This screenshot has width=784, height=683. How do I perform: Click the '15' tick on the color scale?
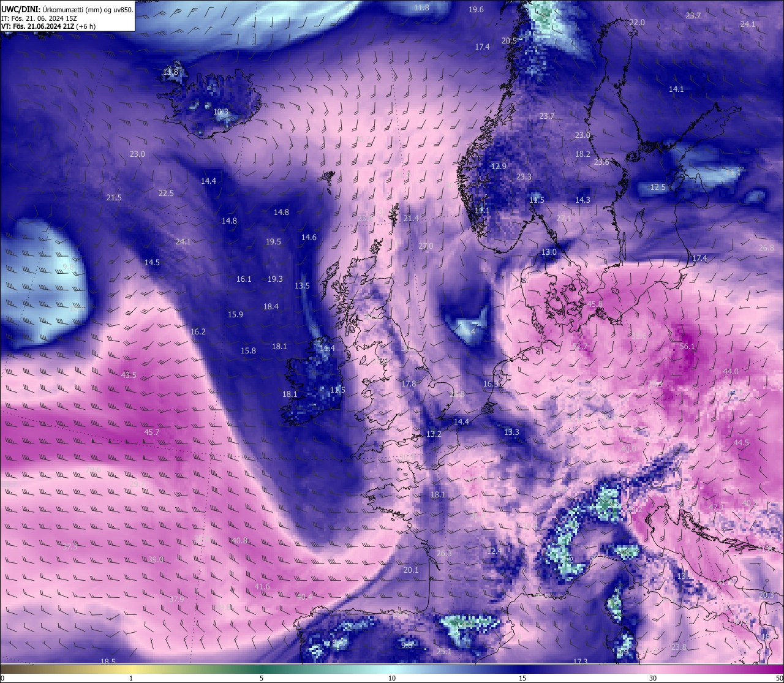(522, 678)
